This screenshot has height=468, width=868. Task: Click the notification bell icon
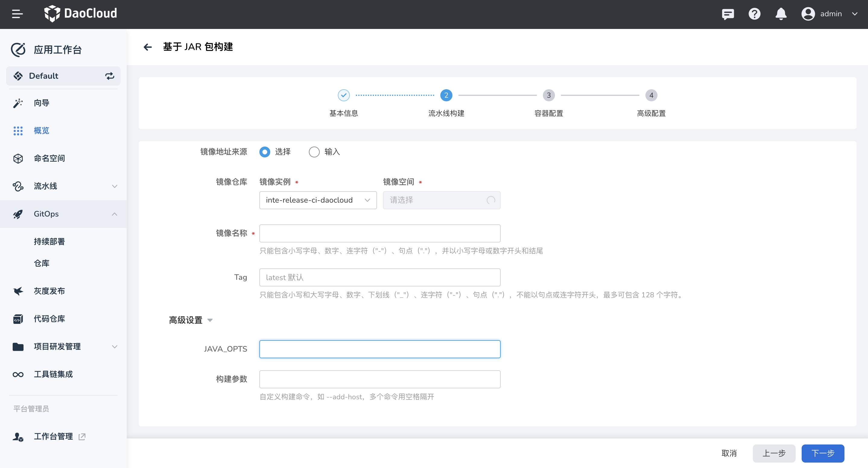(x=781, y=14)
